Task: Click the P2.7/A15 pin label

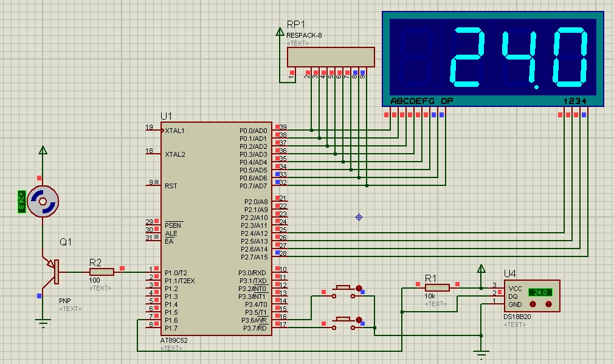Action: 254,257
